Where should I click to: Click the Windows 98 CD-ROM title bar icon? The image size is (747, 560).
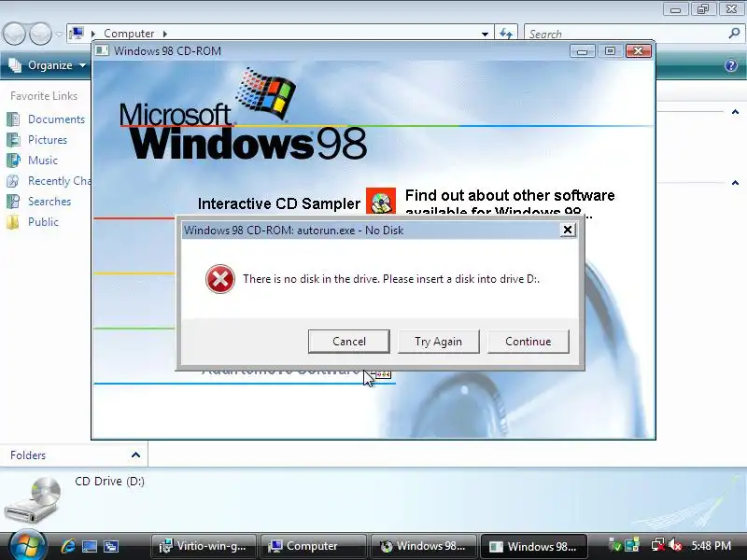(102, 50)
